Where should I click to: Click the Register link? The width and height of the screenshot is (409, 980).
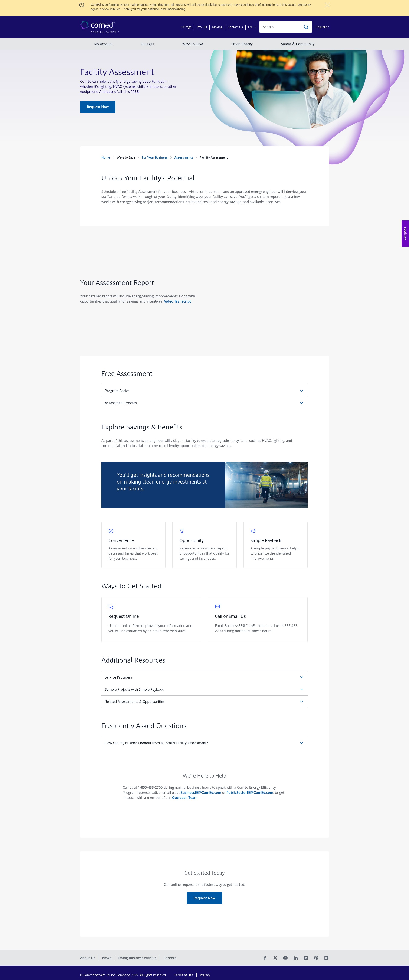[322, 27]
